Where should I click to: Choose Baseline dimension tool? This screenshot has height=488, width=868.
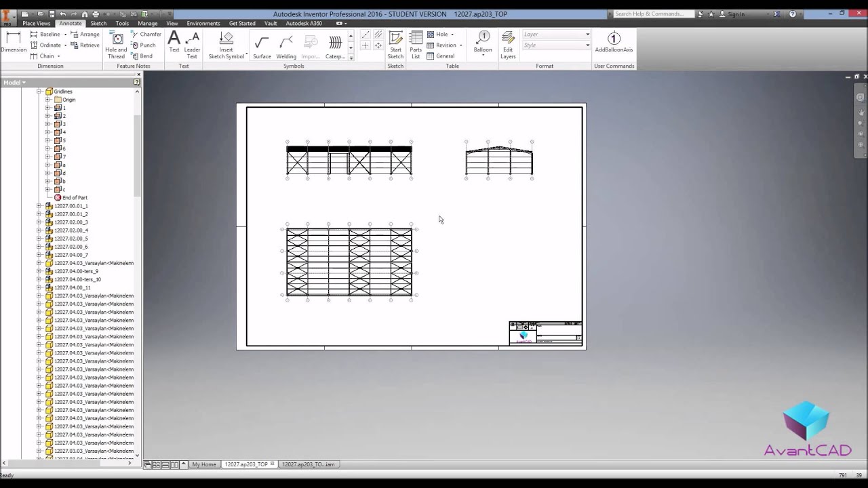[x=45, y=34]
